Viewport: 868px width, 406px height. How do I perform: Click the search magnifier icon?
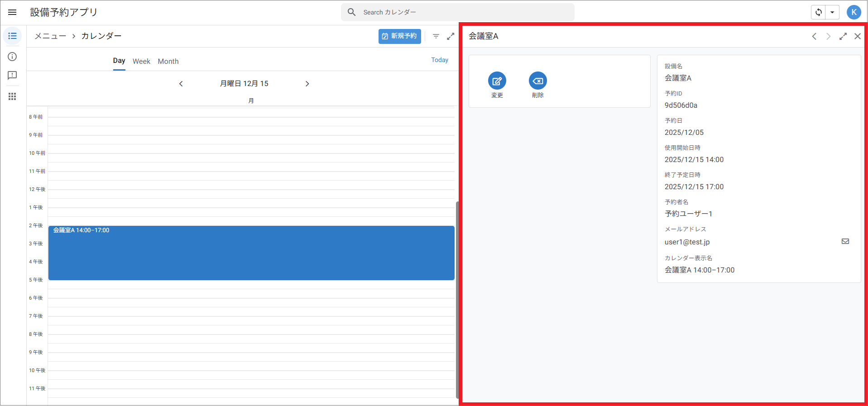coord(352,12)
